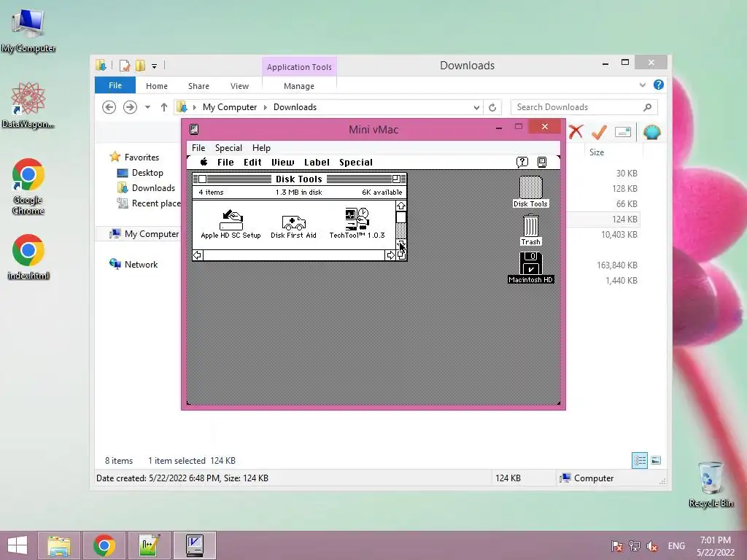Viewport: 747px width, 560px height.
Task: Open recent locations dropdown arrow
Action: [147, 107]
